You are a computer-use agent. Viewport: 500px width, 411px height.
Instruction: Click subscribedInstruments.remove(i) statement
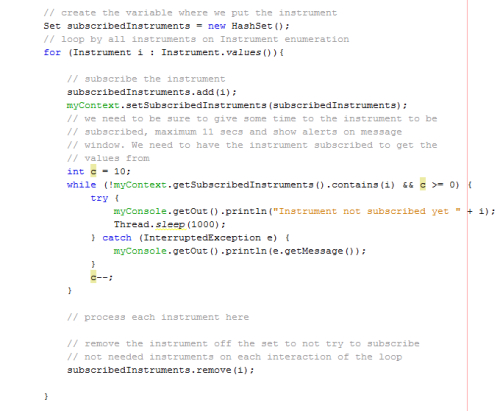pyautogui.click(x=160, y=370)
